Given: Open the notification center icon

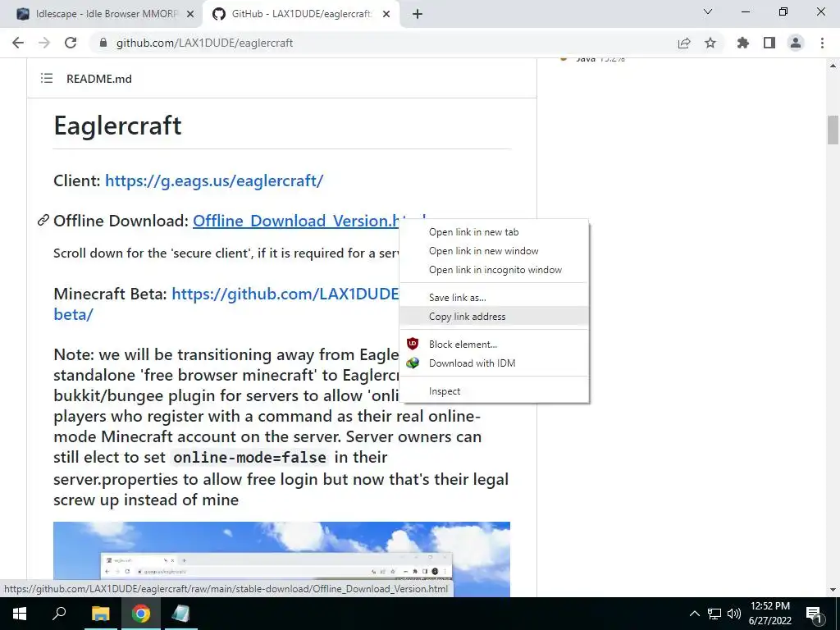Looking at the screenshot, I should click(x=814, y=614).
